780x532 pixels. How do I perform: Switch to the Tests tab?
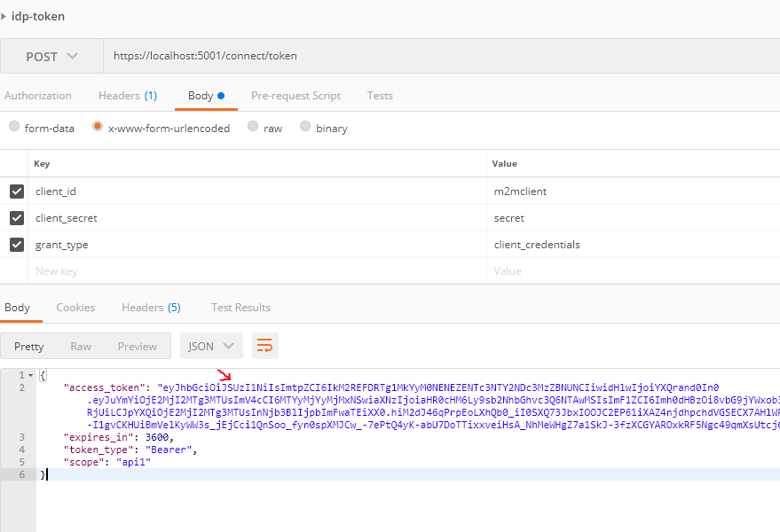click(x=380, y=96)
